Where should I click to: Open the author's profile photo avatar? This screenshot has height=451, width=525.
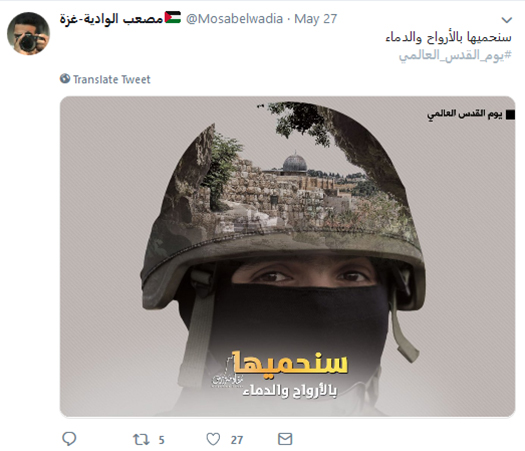[28, 34]
